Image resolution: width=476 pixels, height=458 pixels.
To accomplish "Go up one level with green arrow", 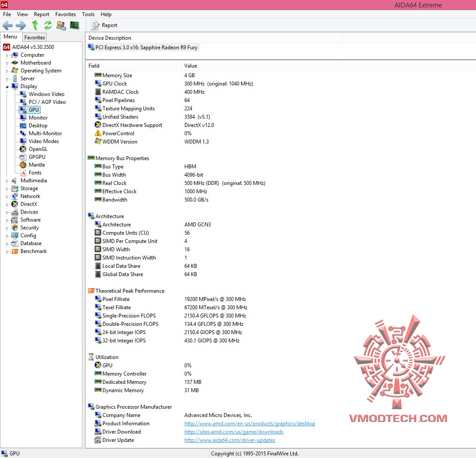I will (35, 25).
